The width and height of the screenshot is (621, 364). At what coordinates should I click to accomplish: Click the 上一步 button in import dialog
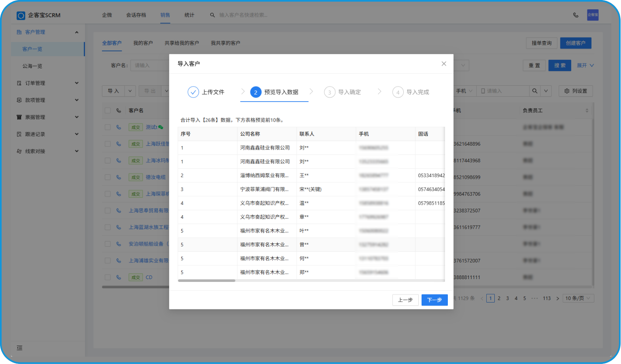(x=405, y=300)
